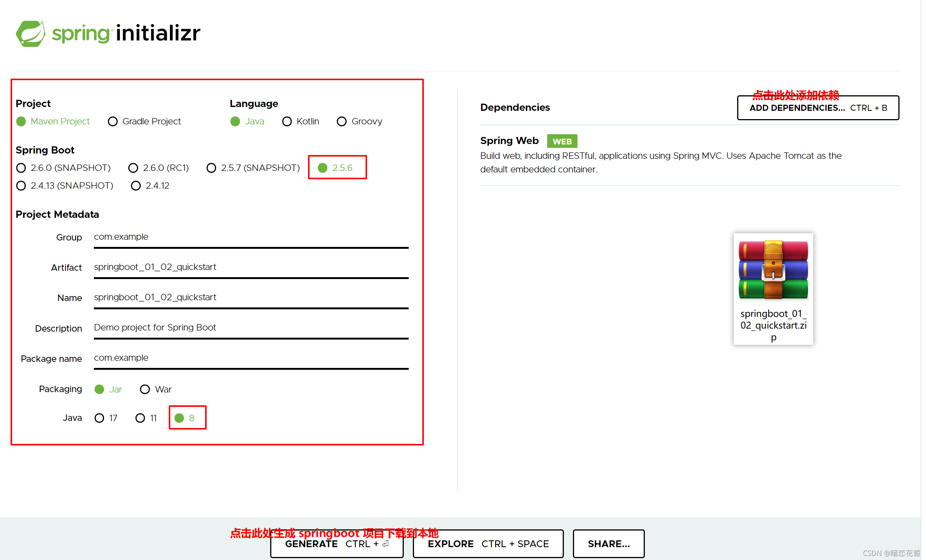
Task: Click into the Artifact text field
Action: (x=251, y=267)
